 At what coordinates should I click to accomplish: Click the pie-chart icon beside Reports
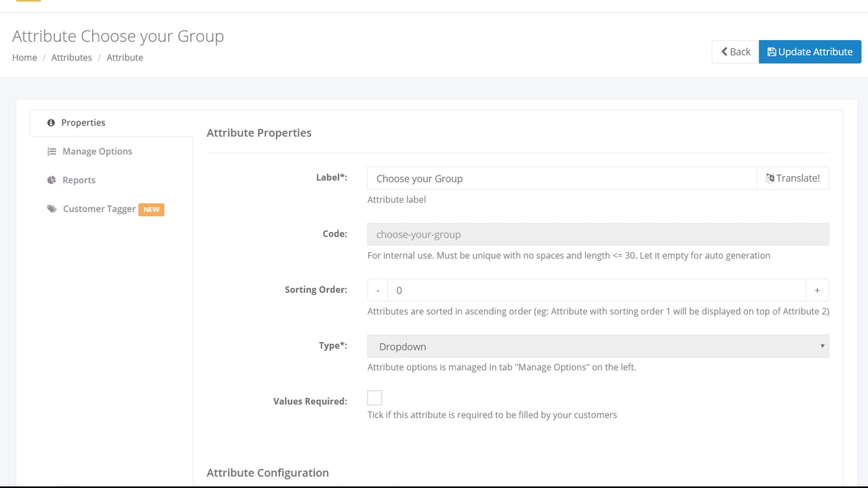point(52,180)
